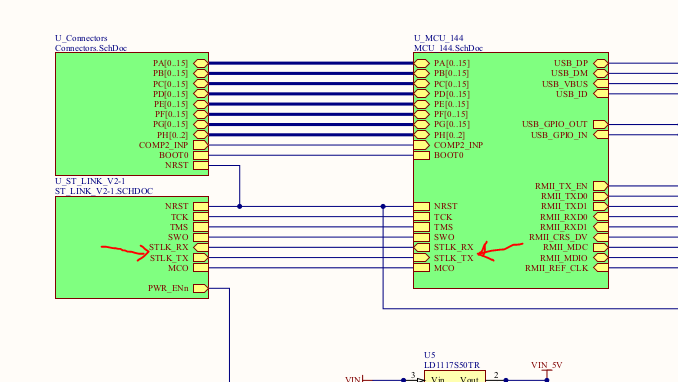Click RMII_RXD1 port symbol
Image resolution: width=678 pixels, height=382 pixels.
point(601,227)
